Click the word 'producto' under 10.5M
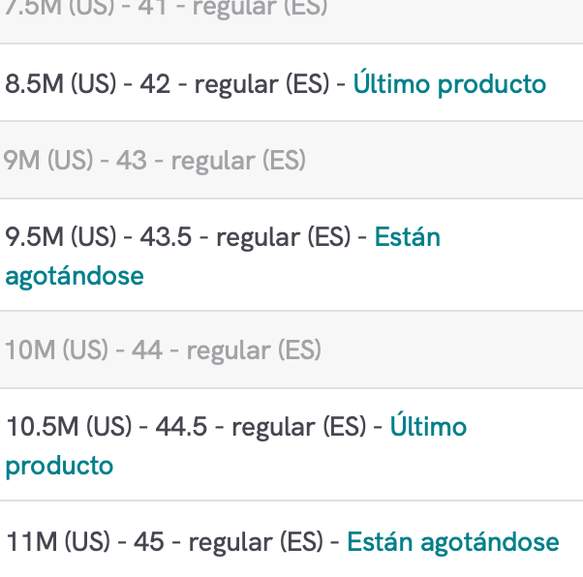The image size is (583, 577). point(59,465)
